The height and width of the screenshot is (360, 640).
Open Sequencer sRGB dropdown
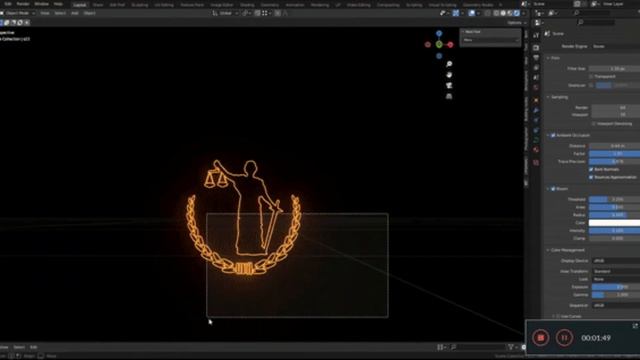coord(616,305)
